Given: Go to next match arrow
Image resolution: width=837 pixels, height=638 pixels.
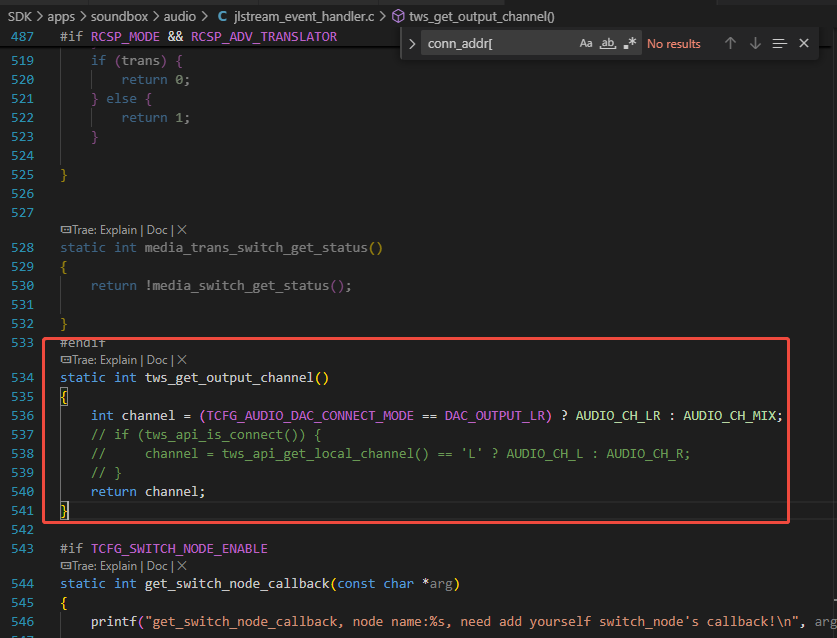Looking at the screenshot, I should pyautogui.click(x=755, y=43).
